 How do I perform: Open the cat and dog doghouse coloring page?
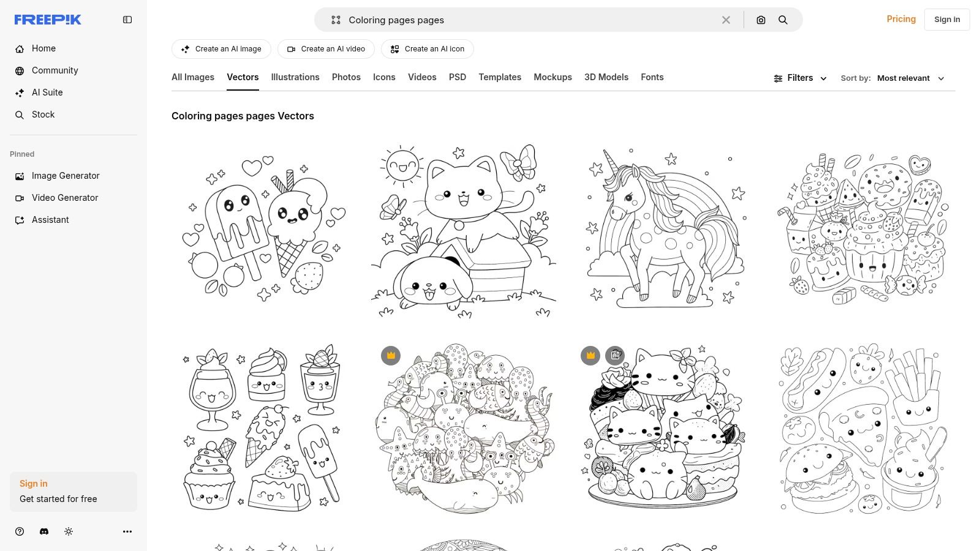click(464, 230)
